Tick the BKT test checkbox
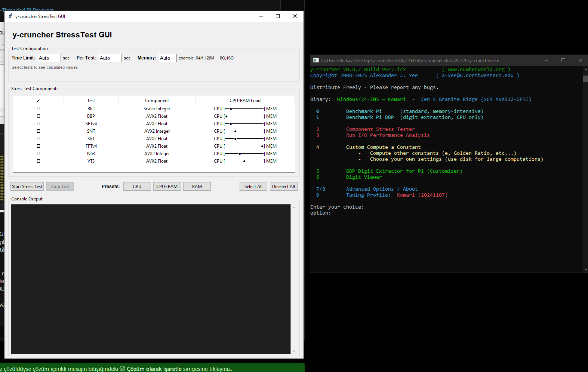 (39, 109)
